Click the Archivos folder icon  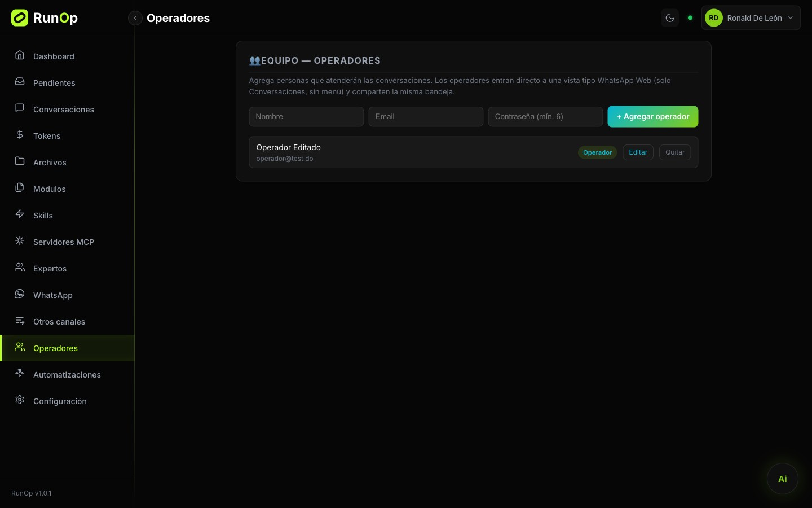pyautogui.click(x=20, y=161)
